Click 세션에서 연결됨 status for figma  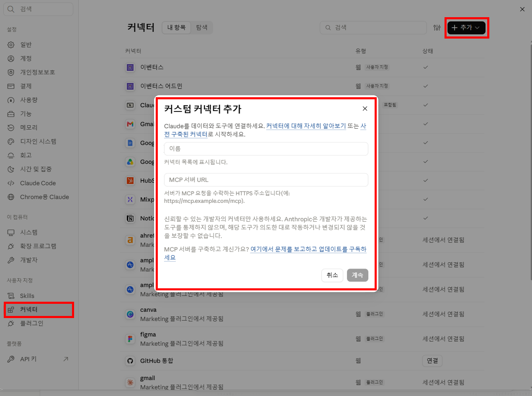pos(443,339)
